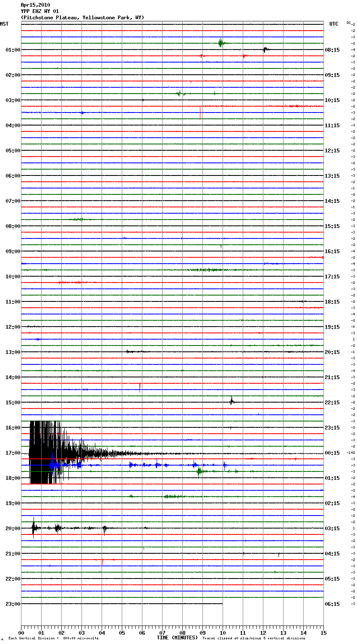The height and width of the screenshot is (644, 357).
Task: Click the 08:15 UTC time label
Action: (332, 50)
